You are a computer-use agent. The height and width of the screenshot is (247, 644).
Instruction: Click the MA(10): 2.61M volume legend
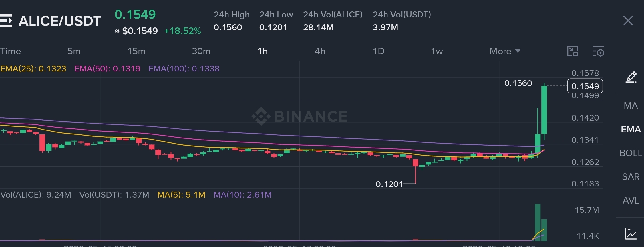[x=243, y=195]
